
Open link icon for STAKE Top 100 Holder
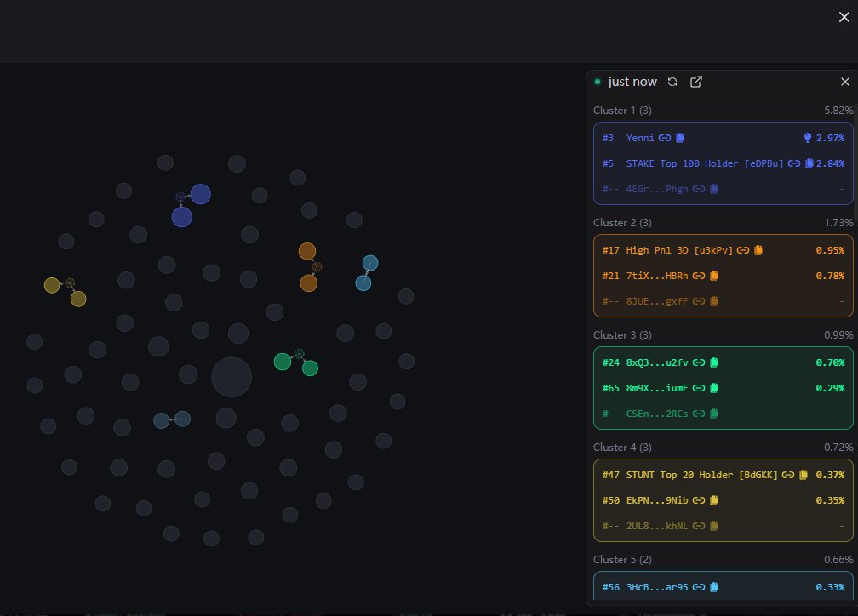pos(794,163)
